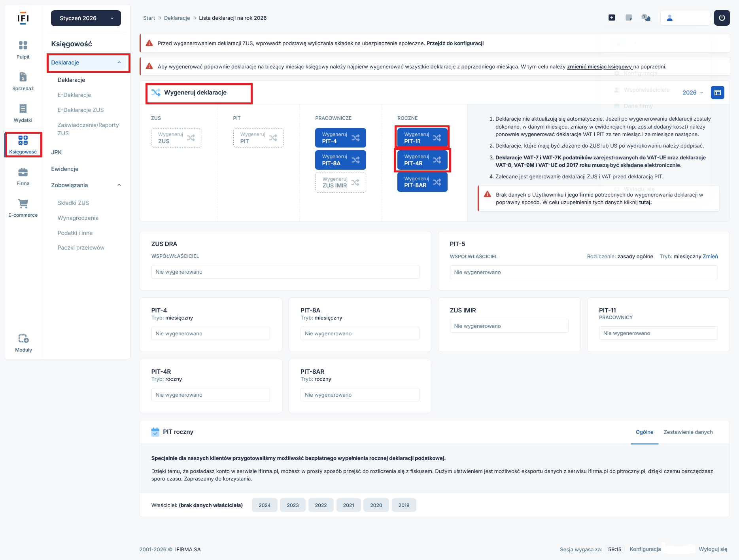Go to Wydatki section icon
Image resolution: width=739 pixels, height=560 pixels.
[x=23, y=109]
